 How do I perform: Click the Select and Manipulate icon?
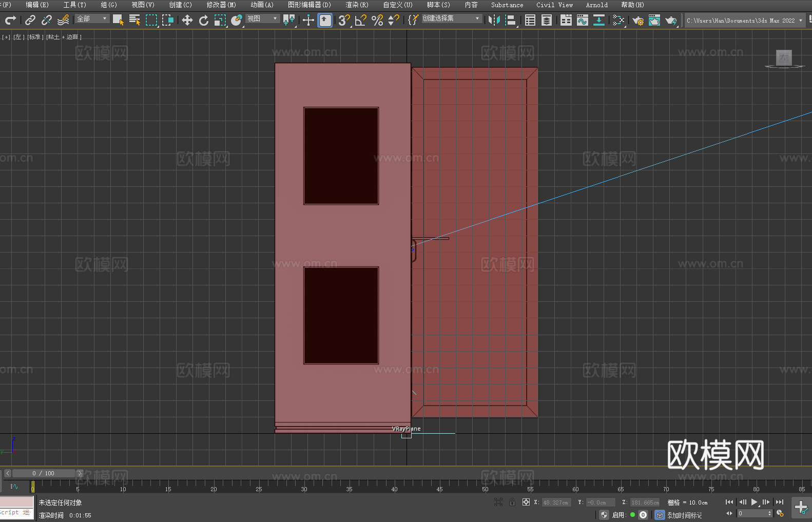coord(308,20)
